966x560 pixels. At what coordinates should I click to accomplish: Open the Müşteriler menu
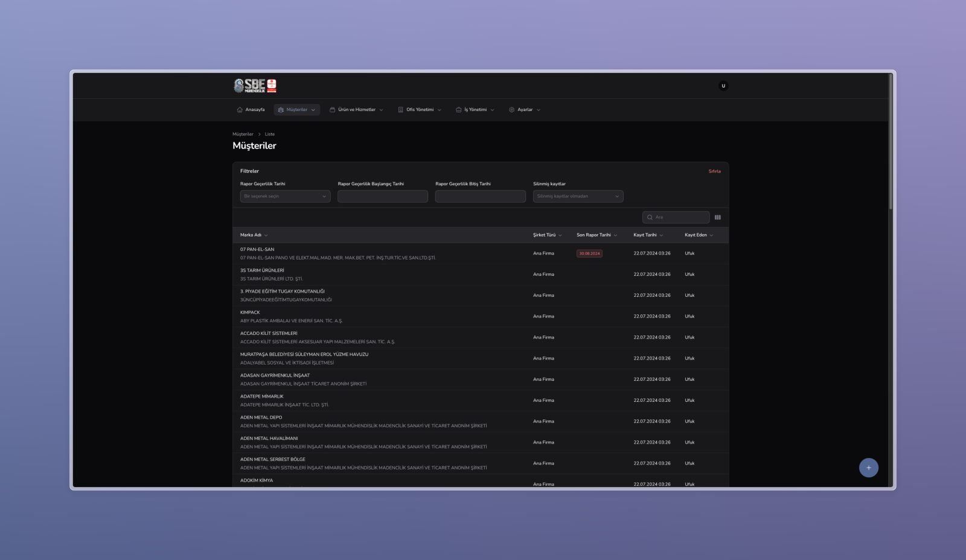click(296, 110)
